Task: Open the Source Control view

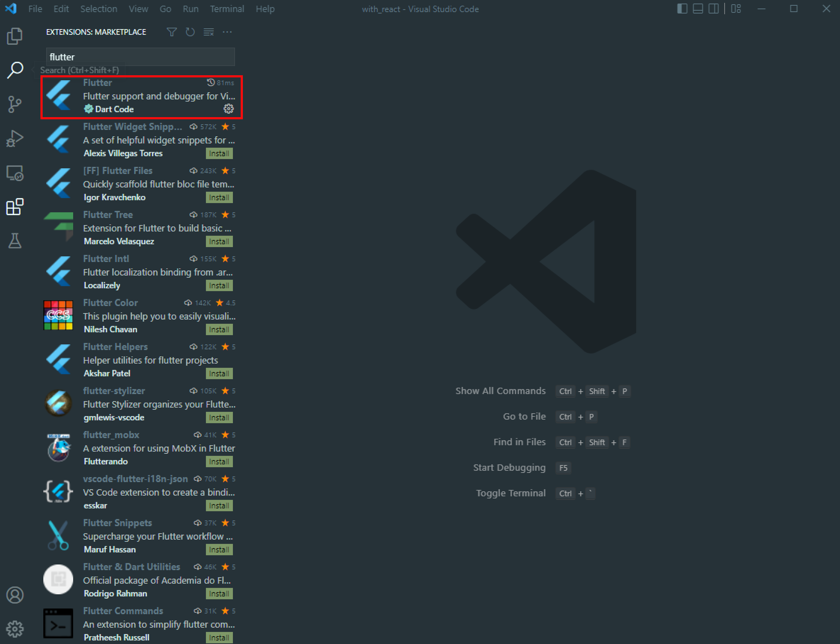Action: click(15, 104)
